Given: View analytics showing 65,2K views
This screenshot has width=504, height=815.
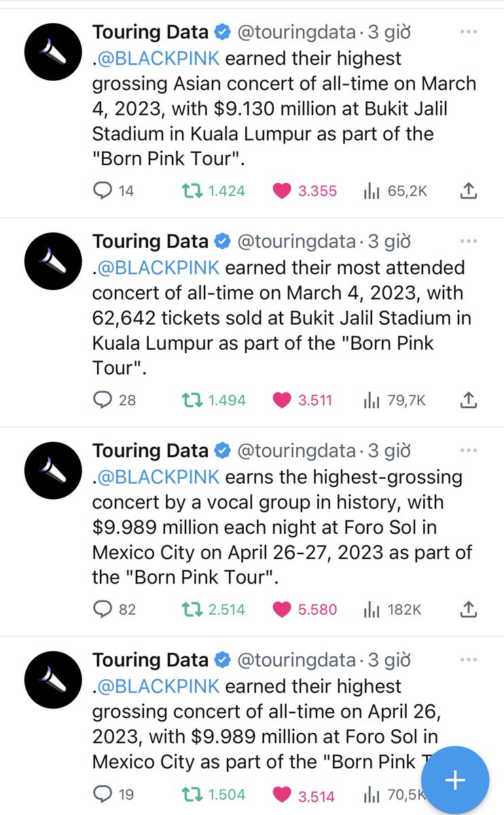Looking at the screenshot, I should [x=371, y=192].
